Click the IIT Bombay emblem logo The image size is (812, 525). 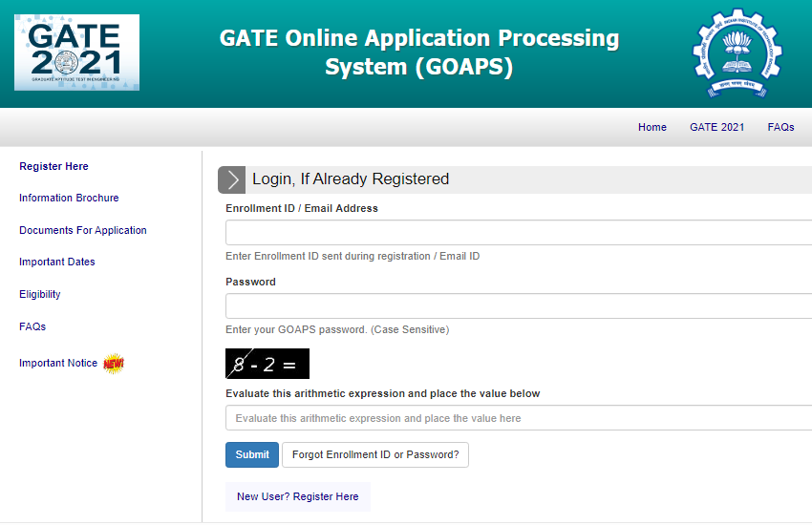737,52
